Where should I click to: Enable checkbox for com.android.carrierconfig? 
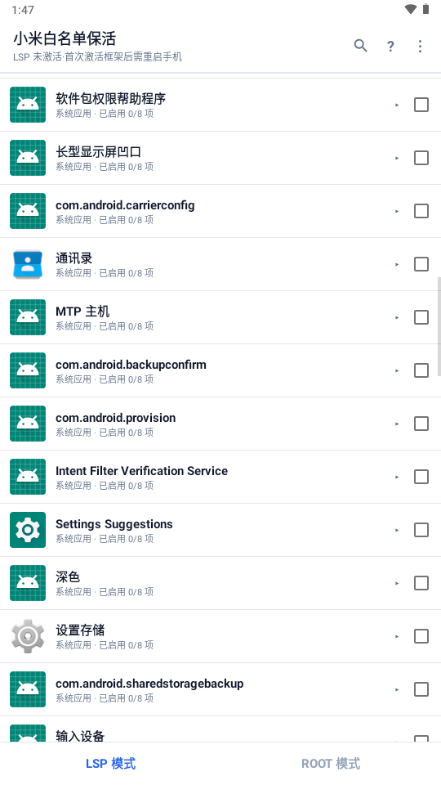[421, 211]
